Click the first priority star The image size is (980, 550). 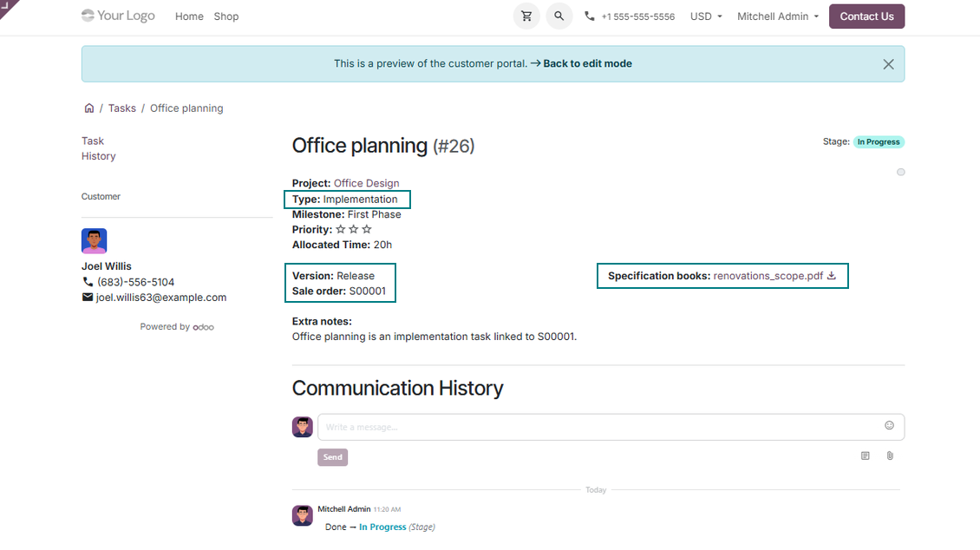point(341,229)
